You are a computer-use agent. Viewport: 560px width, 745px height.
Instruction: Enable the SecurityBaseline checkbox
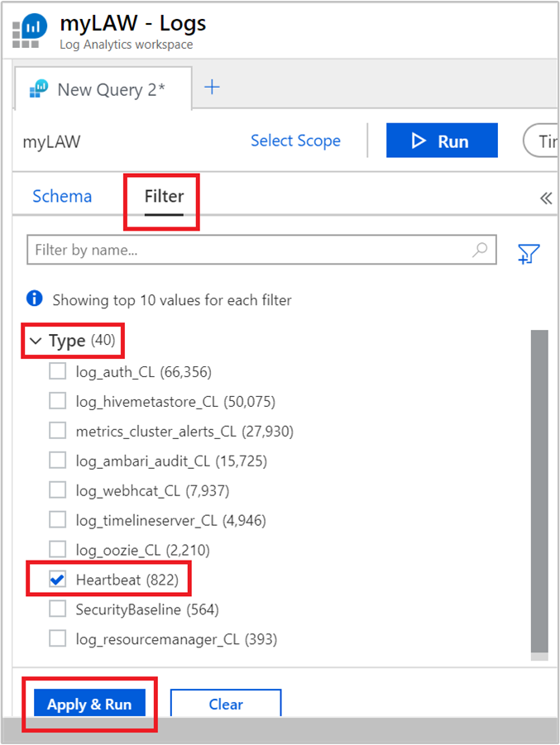[57, 609]
